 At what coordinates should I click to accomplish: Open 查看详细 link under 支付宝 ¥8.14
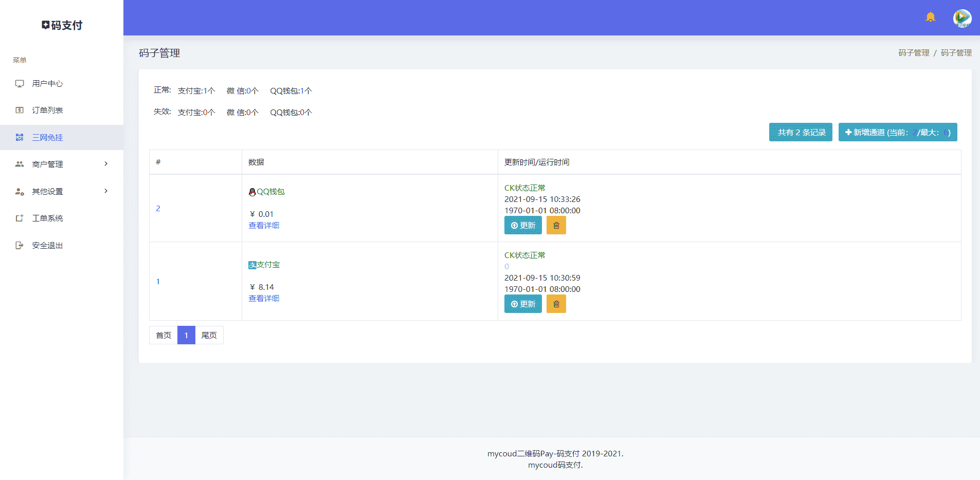click(264, 298)
